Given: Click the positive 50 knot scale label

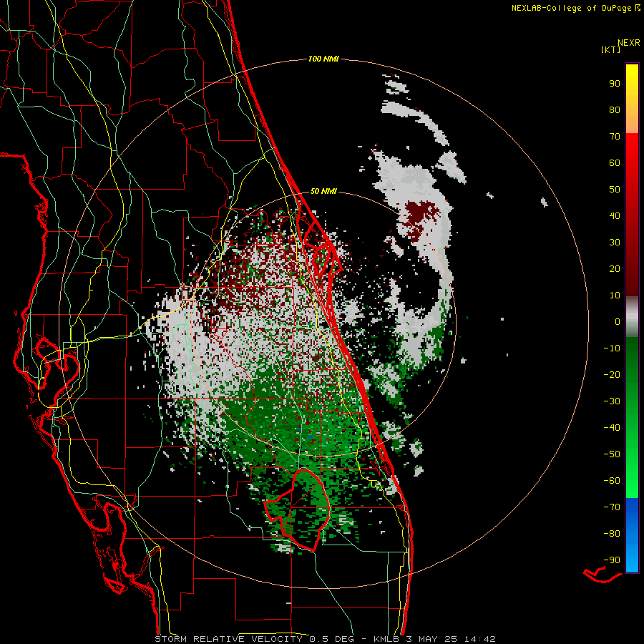Looking at the screenshot, I should (615, 190).
